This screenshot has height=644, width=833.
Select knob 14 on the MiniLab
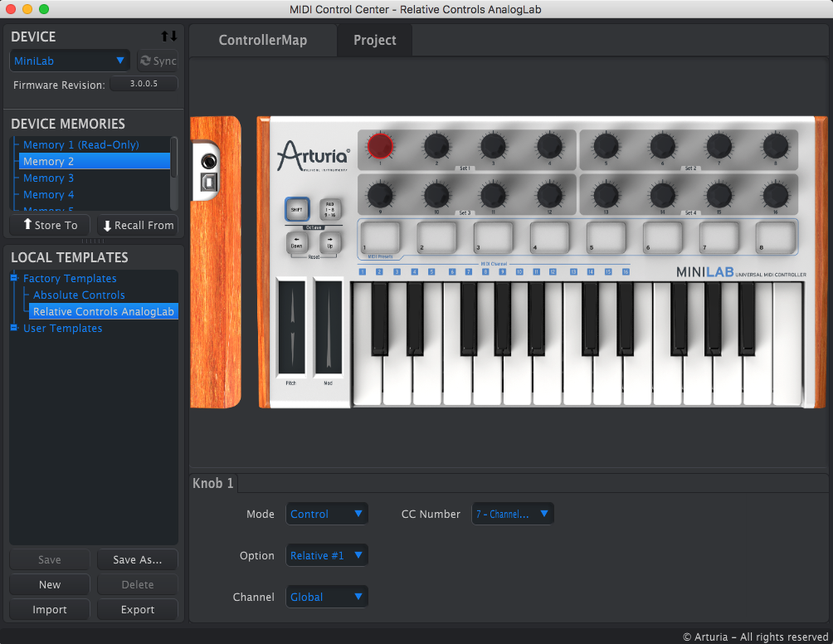[x=662, y=194]
